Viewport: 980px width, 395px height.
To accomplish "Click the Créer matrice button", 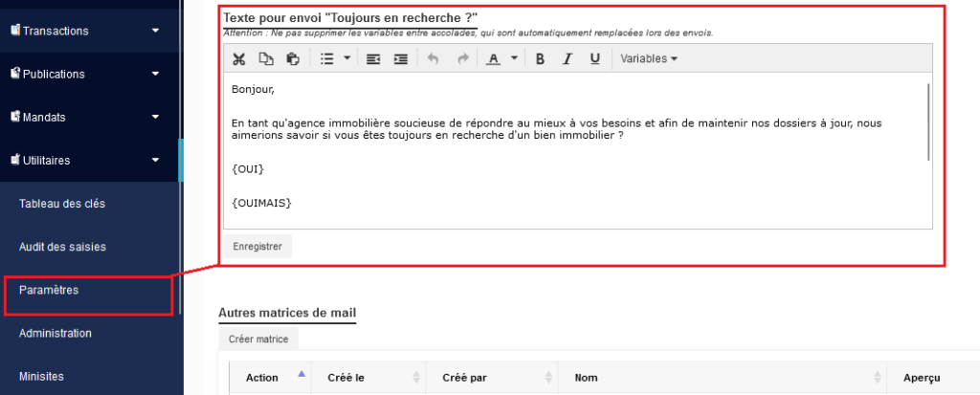I will pos(259,339).
